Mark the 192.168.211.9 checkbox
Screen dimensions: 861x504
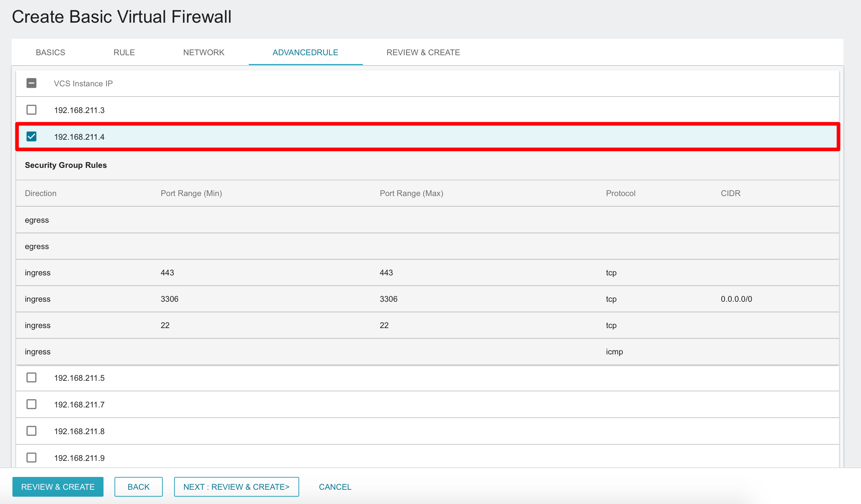point(31,458)
